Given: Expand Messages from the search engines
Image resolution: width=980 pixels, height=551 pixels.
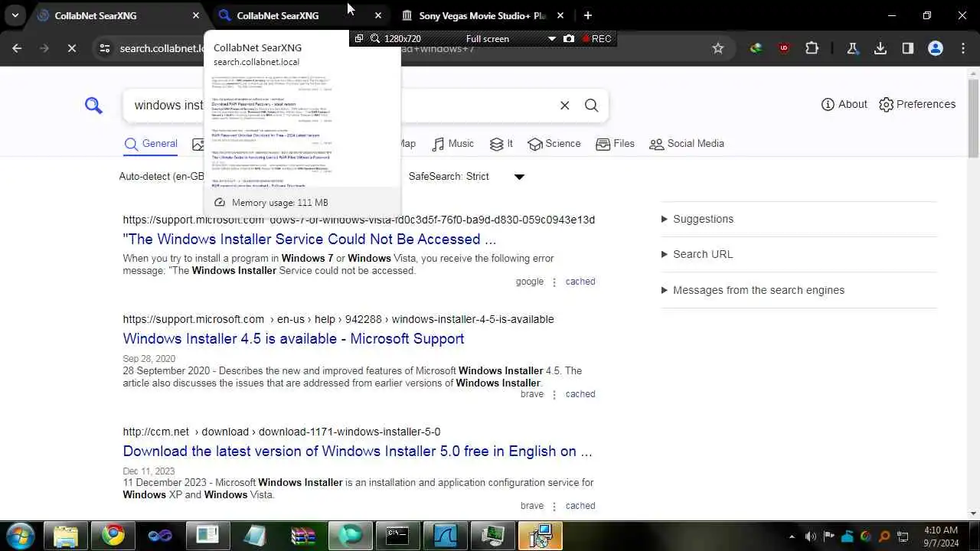Looking at the screenshot, I should pyautogui.click(x=753, y=290).
